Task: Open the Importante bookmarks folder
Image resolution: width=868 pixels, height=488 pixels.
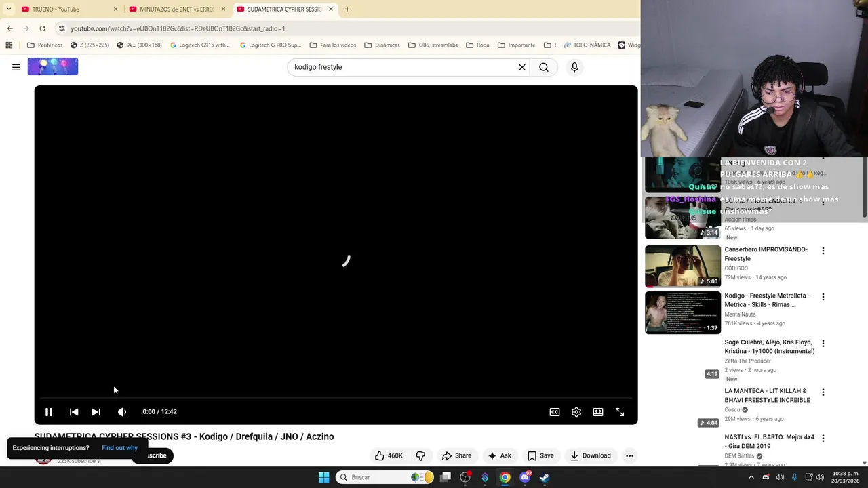Action: point(516,45)
